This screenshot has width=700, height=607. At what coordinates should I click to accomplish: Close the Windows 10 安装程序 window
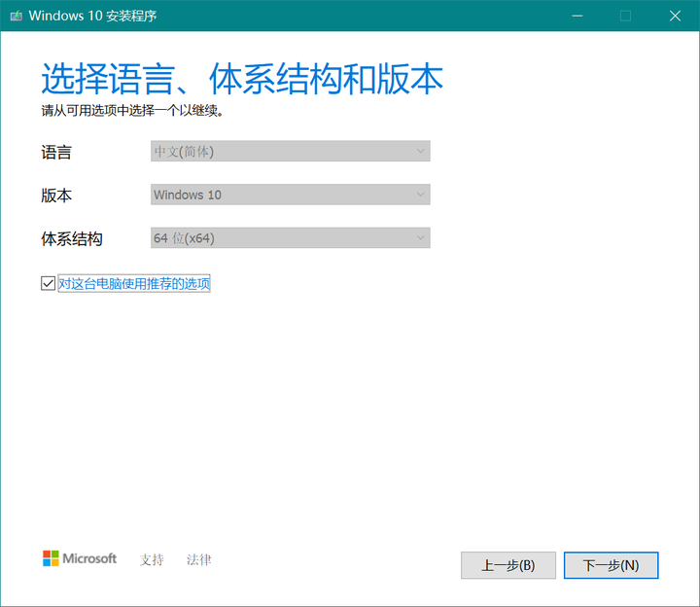pos(675,17)
